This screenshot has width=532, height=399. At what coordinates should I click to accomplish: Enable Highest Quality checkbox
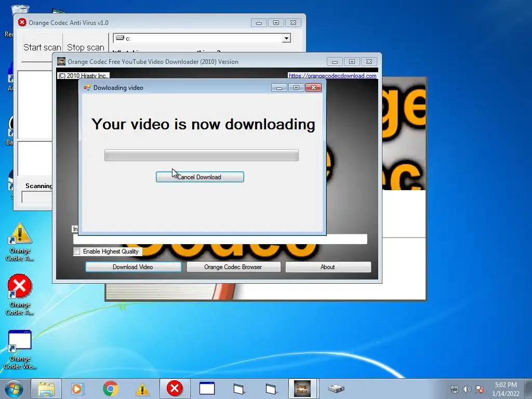(77, 251)
